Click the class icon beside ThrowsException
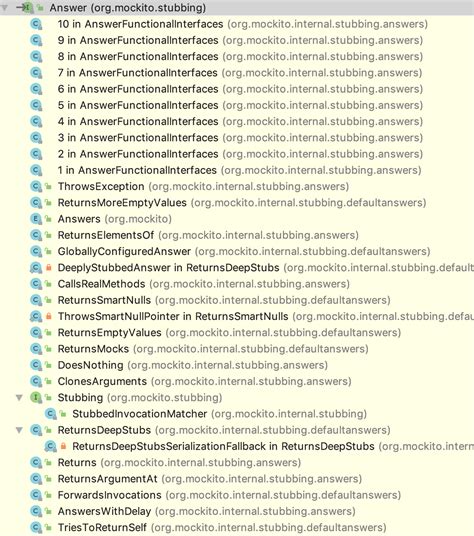474x536 pixels. [36, 187]
